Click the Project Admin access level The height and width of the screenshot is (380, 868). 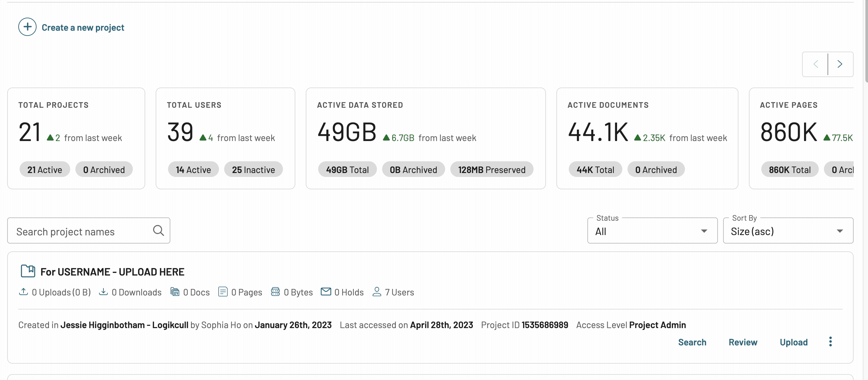tap(658, 325)
